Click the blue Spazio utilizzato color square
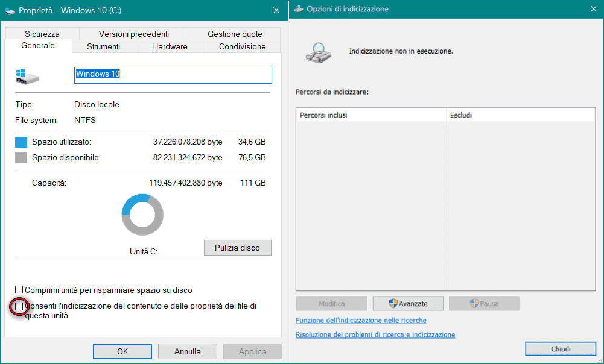Viewport: 604px width, 364px height. click(x=21, y=142)
